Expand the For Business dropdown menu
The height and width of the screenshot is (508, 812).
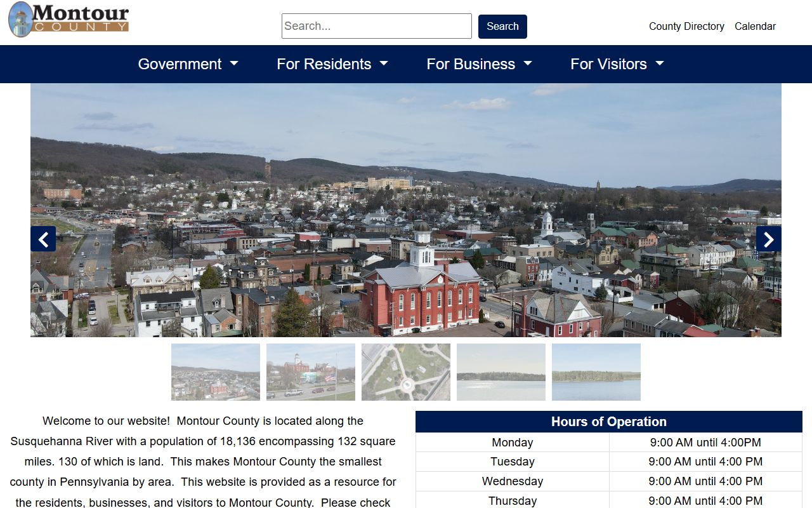pyautogui.click(x=480, y=64)
